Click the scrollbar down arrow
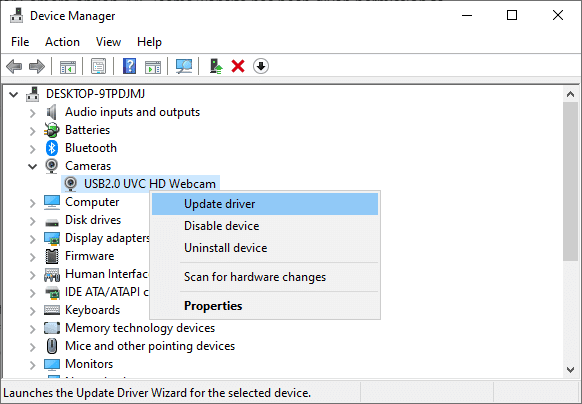 pyautogui.click(x=570, y=369)
